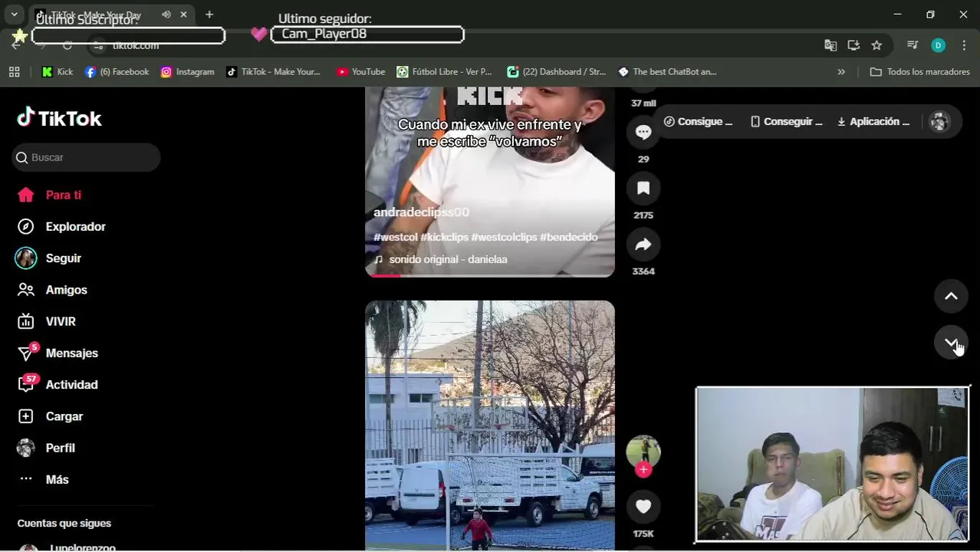Bookmark the andradeclipss00 video
Viewport: 980px width, 552px height.
coord(643,188)
